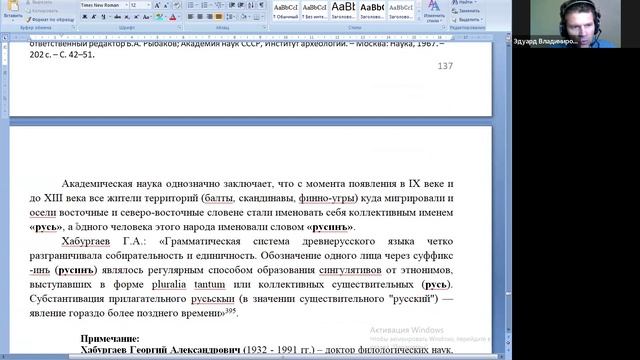Click the increase indent icon
640x360 pixels.
coord(241,5)
